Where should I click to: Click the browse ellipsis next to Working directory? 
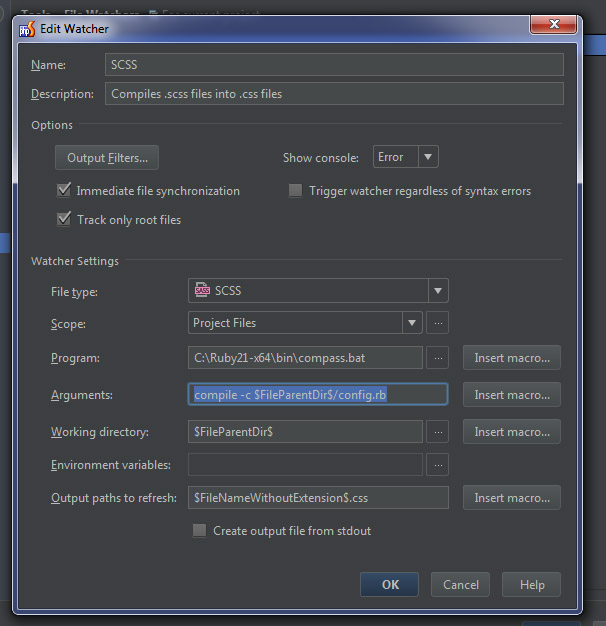(438, 432)
